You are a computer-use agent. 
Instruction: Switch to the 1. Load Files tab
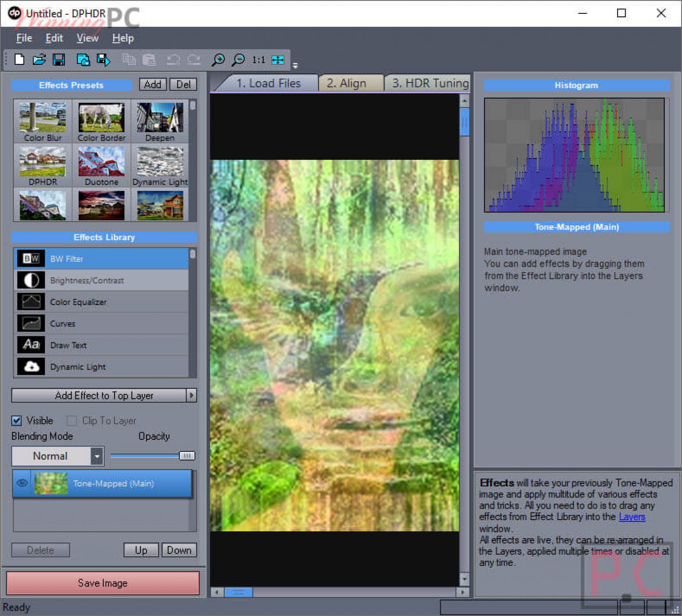tap(268, 83)
